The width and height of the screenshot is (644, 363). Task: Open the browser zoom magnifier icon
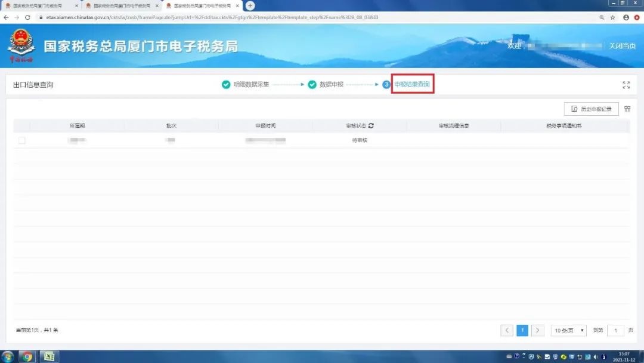pyautogui.click(x=602, y=17)
